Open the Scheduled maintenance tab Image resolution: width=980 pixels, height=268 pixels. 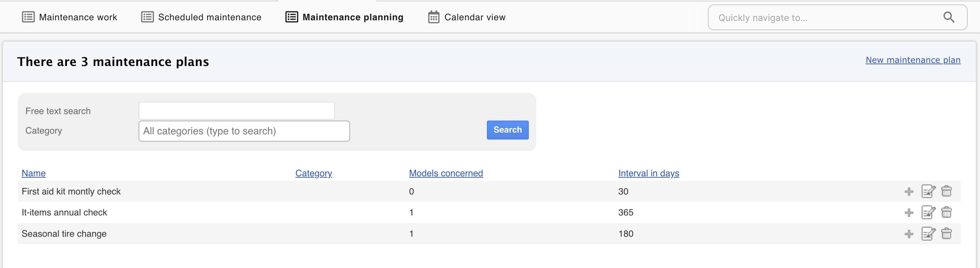click(x=201, y=17)
